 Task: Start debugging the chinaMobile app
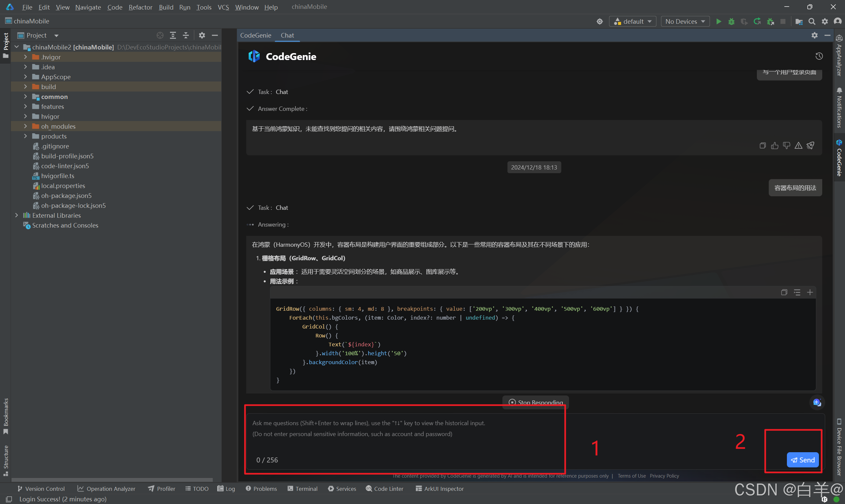pyautogui.click(x=731, y=21)
